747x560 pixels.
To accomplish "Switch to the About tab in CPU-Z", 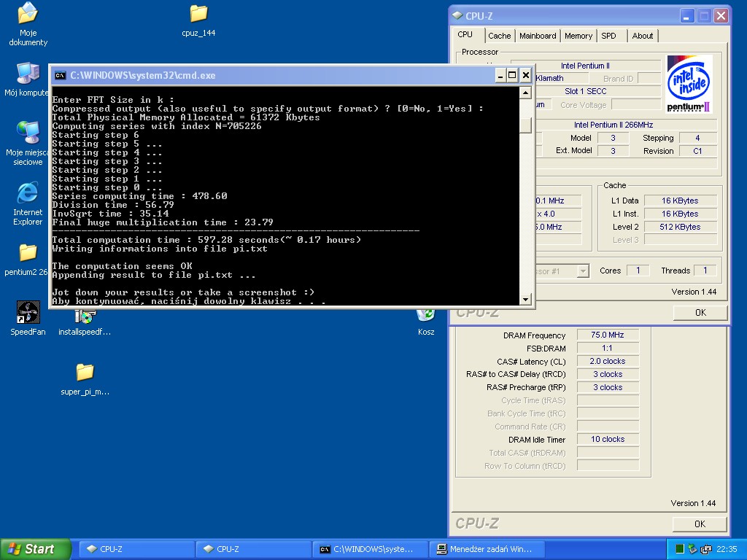I will point(642,36).
